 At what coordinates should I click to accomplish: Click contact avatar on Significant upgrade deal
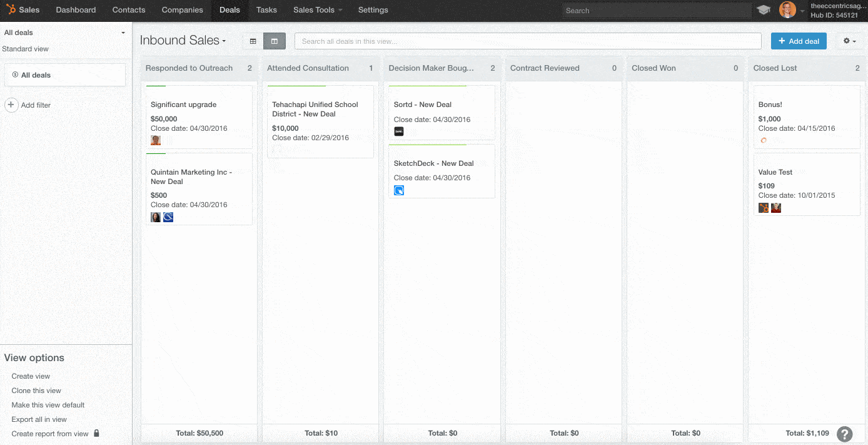click(156, 140)
